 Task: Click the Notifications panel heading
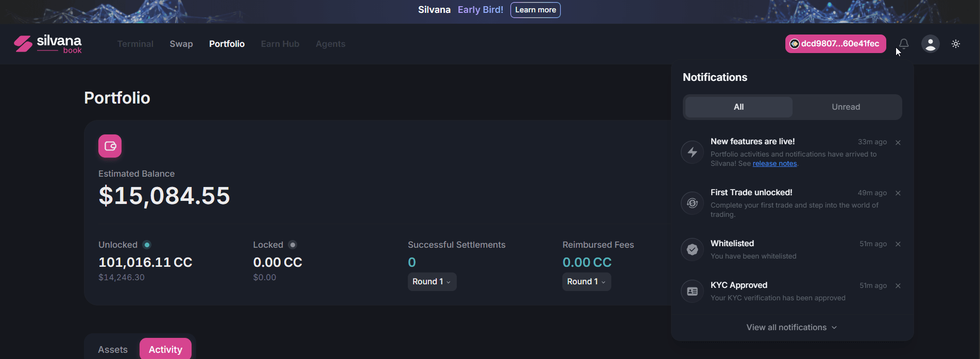pyautogui.click(x=715, y=77)
